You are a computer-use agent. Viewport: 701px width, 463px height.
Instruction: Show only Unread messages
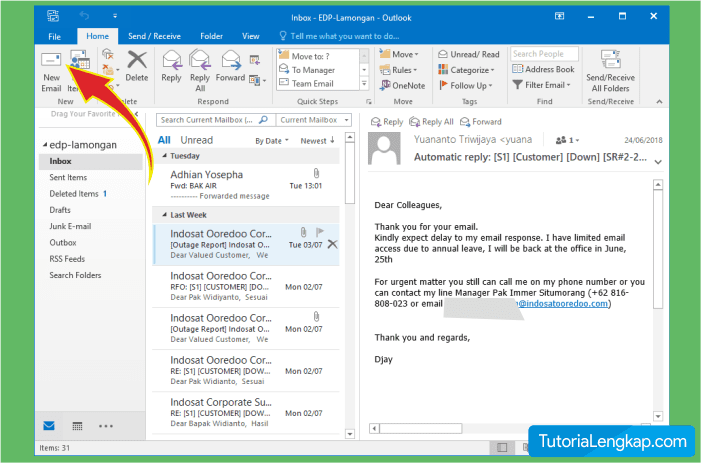tap(196, 140)
